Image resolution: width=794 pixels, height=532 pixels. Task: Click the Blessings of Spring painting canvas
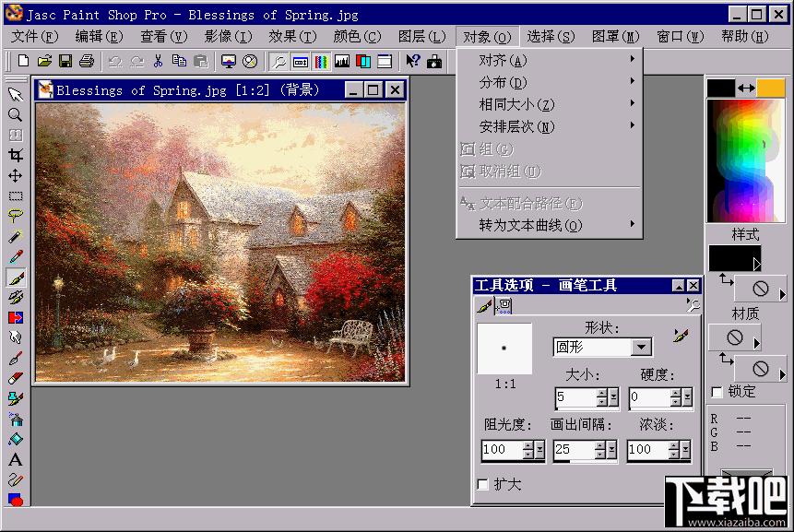point(220,242)
